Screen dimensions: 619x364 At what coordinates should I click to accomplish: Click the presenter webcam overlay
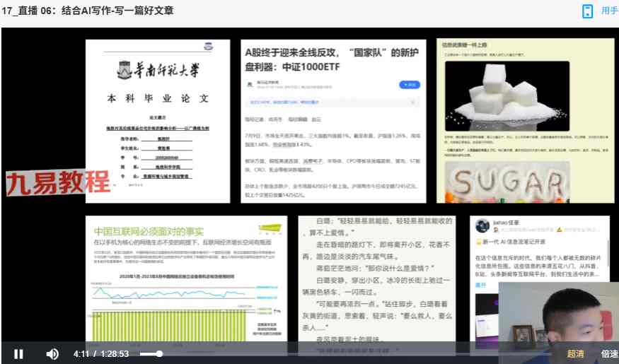559,315
